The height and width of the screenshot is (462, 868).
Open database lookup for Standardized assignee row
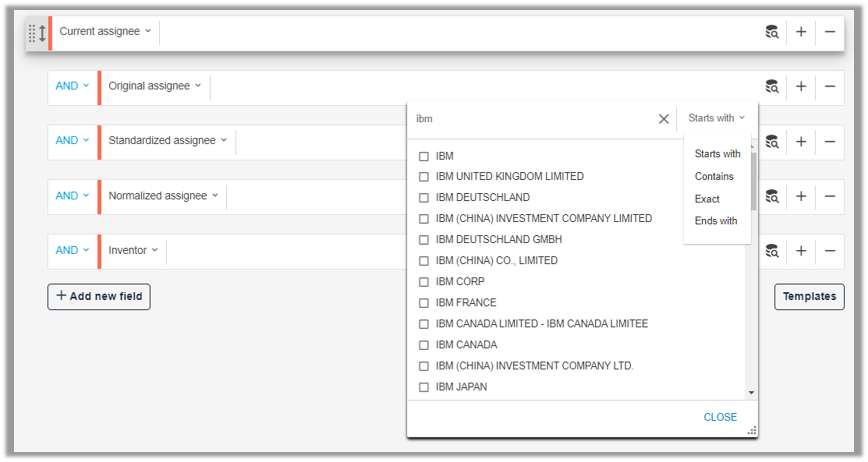[x=772, y=141]
